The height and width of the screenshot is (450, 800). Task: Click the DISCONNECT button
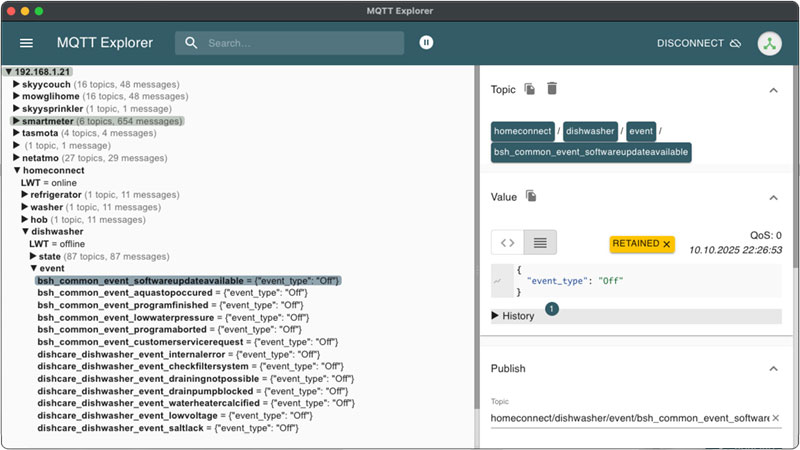pyautogui.click(x=698, y=43)
